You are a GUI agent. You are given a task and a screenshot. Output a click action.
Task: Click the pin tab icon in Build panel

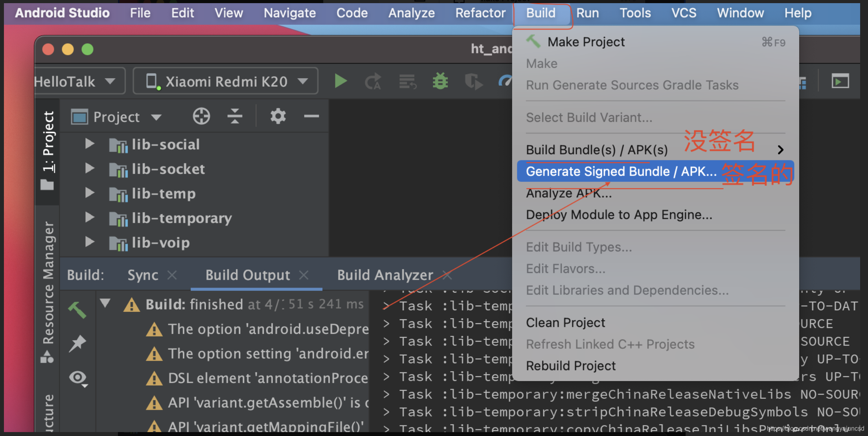tap(77, 344)
